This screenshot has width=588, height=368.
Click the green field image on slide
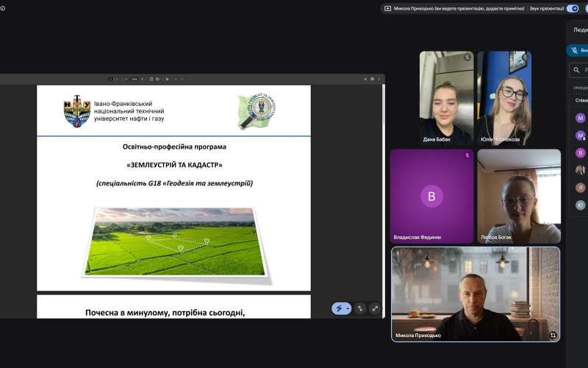pyautogui.click(x=176, y=242)
